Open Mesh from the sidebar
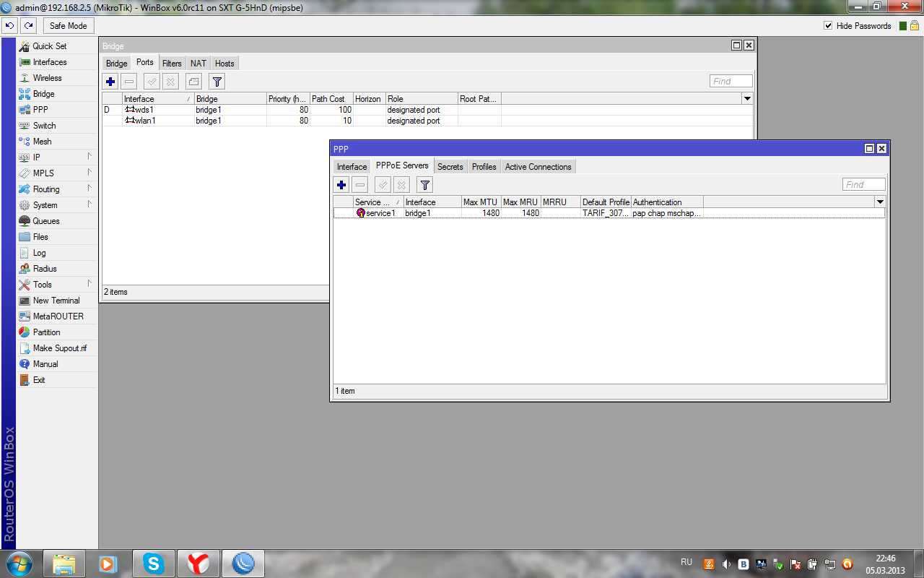This screenshot has height=578, width=924. coord(56,142)
